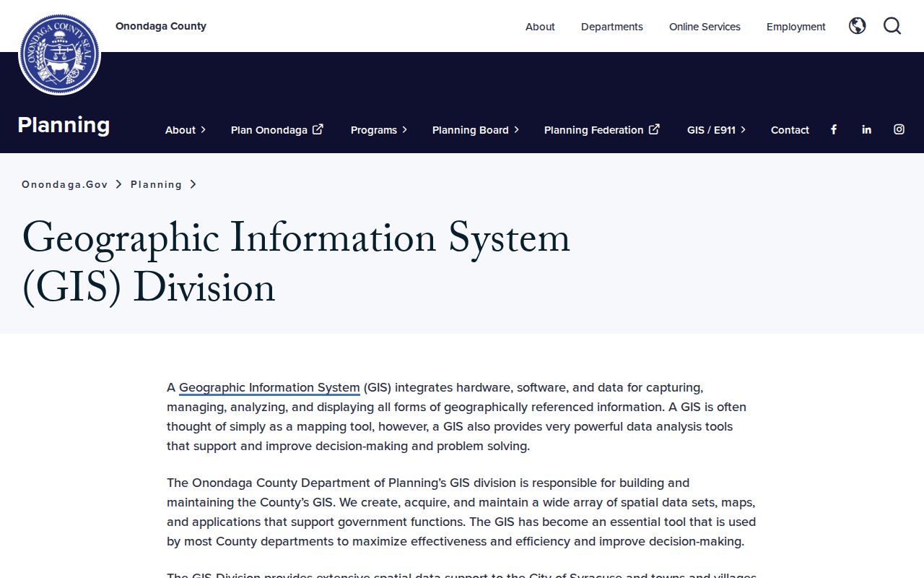Expand the Programs submenu

pos(379,130)
